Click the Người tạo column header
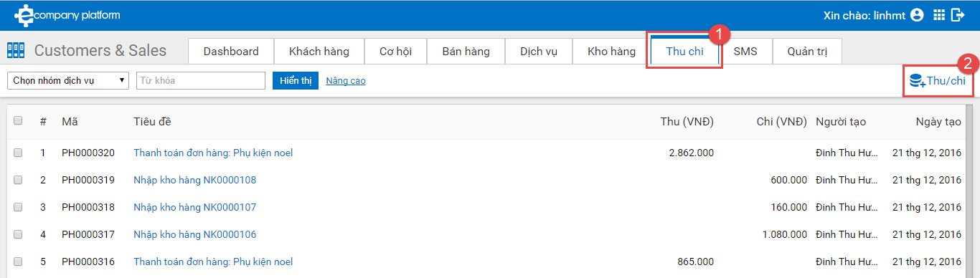980x278 pixels. (x=841, y=122)
